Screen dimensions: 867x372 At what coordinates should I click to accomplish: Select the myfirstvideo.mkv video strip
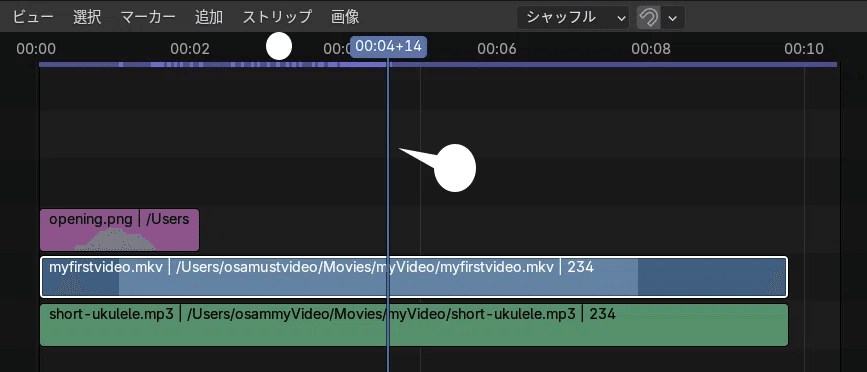click(414, 276)
